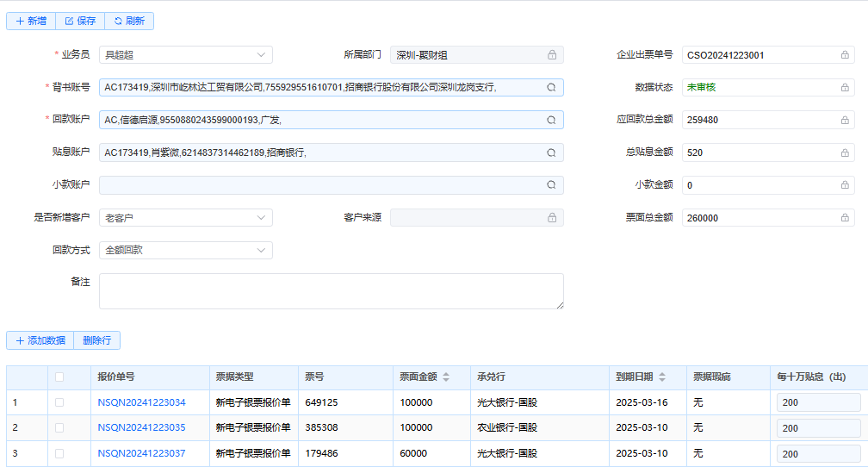Sort by 到期日期 column arrows

point(663,377)
